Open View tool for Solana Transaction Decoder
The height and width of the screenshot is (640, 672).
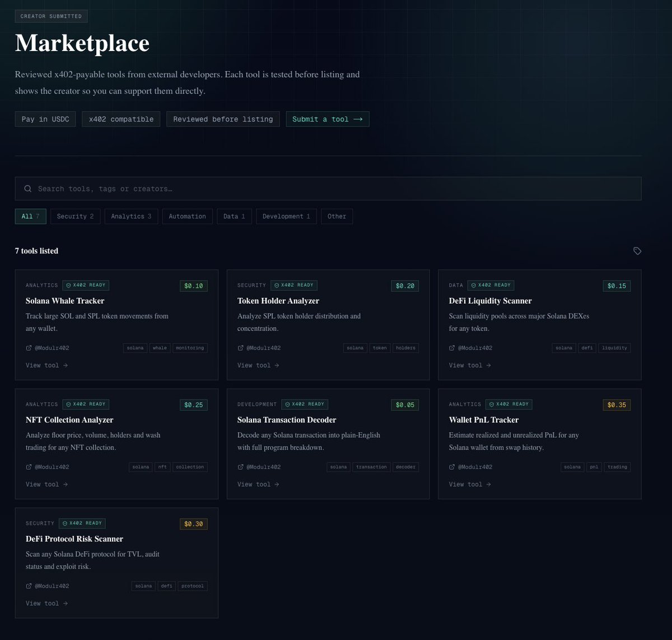coord(258,484)
